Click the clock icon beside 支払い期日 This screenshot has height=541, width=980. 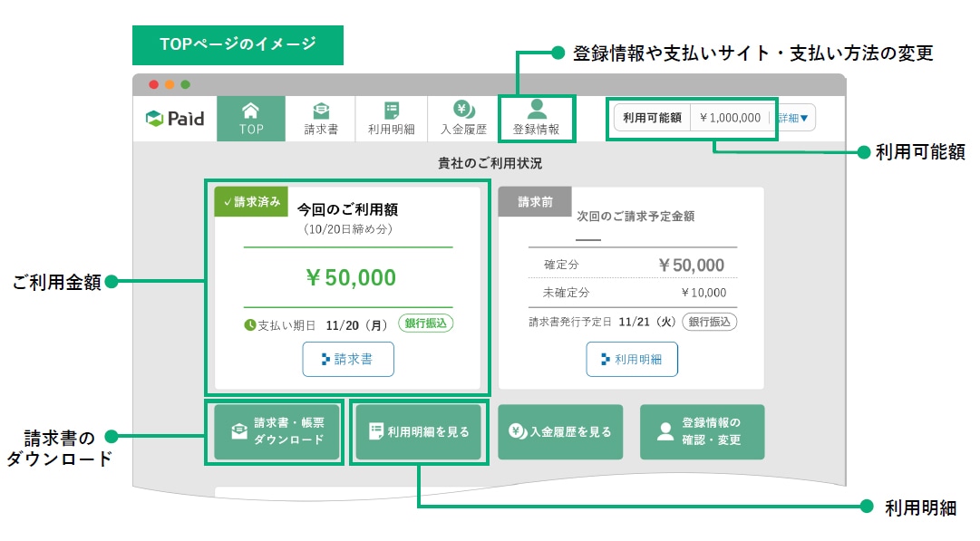click(x=250, y=324)
